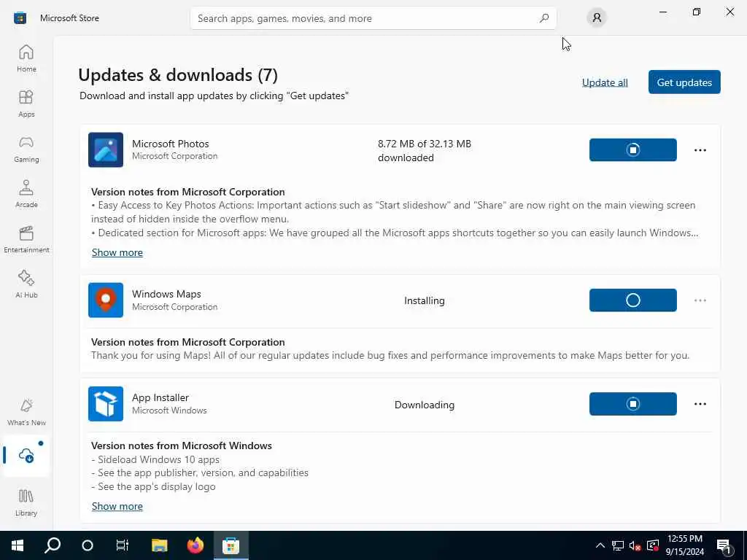The image size is (747, 560).
Task: Open the user account profile icon
Action: (597, 18)
